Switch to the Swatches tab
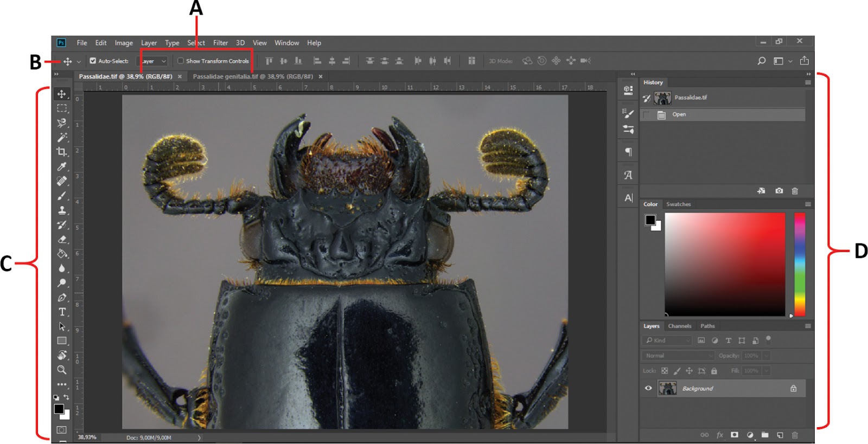This screenshot has height=444, width=868. 678,204
